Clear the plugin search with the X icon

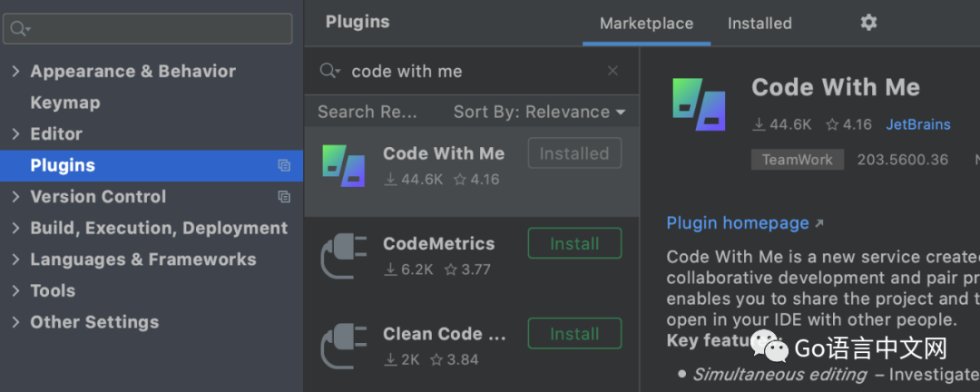click(x=612, y=71)
